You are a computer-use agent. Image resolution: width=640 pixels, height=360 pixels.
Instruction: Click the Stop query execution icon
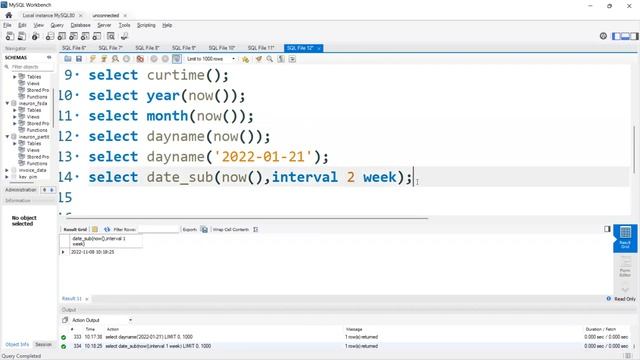tap(127, 59)
